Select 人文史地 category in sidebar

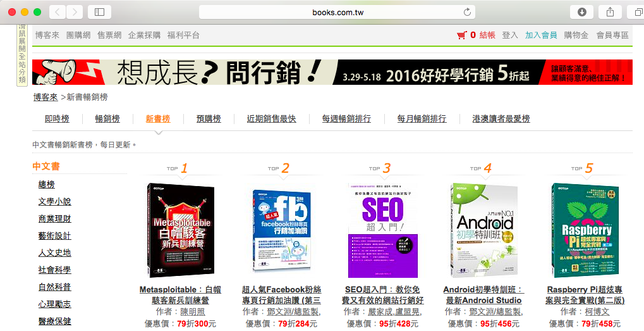click(x=54, y=253)
